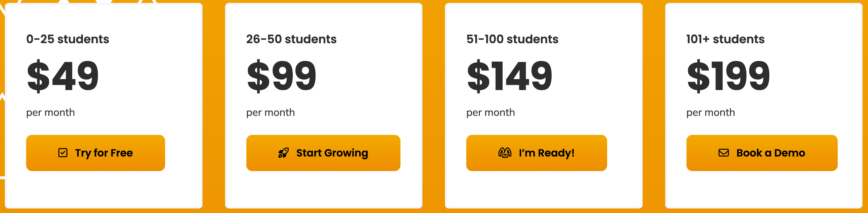This screenshot has width=868, height=213.
Task: Select the rocket icon in Start Growing button
Action: (x=283, y=153)
